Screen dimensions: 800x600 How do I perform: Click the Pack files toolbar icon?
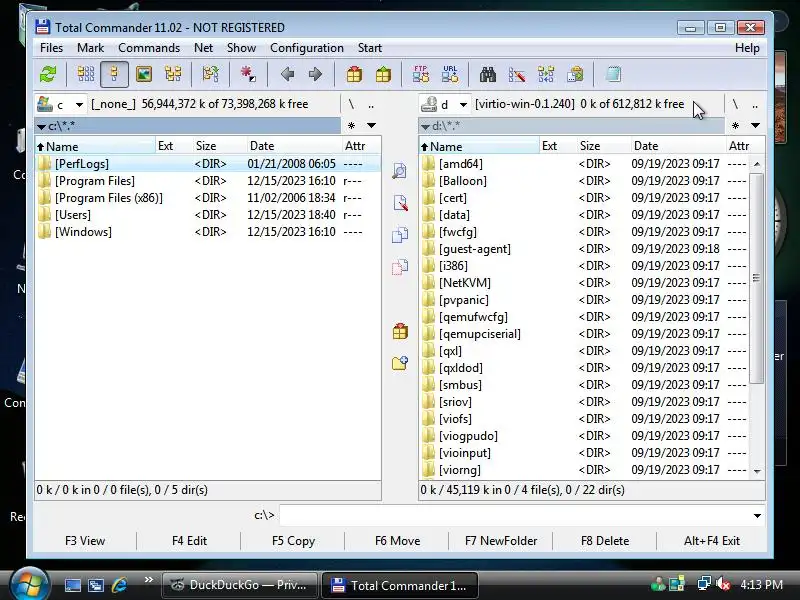click(354, 74)
